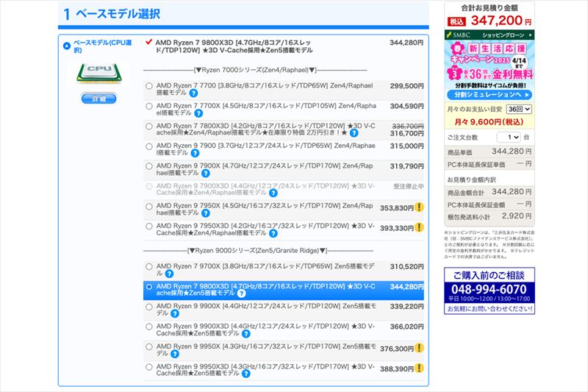Click the お見積り金額内訳 heading
This screenshot has width=588, height=392.
[x=471, y=180]
